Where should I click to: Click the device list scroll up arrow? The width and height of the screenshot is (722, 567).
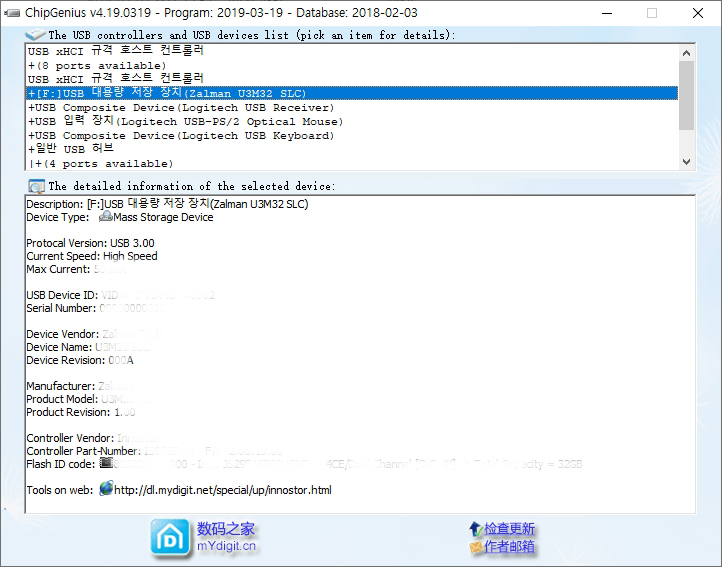point(686,53)
